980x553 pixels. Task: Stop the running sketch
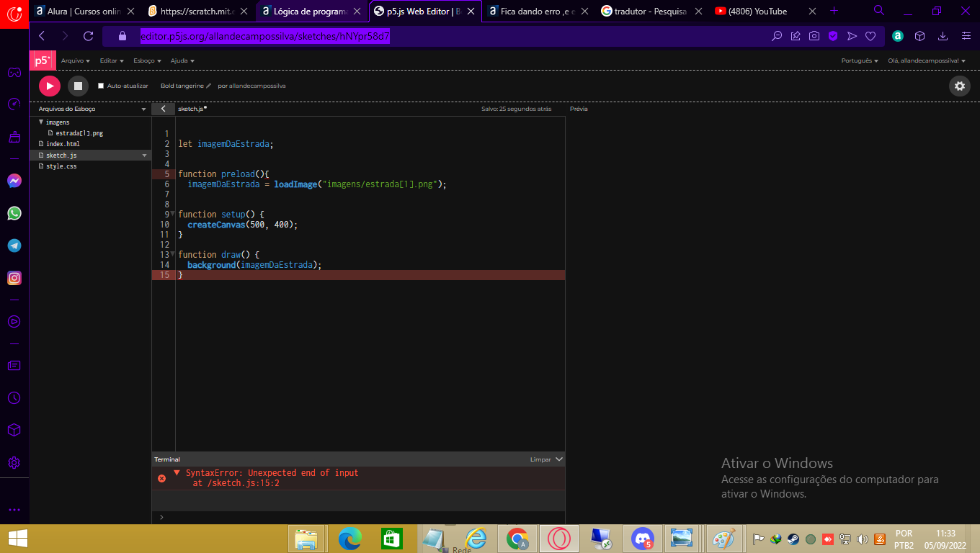[x=78, y=86]
